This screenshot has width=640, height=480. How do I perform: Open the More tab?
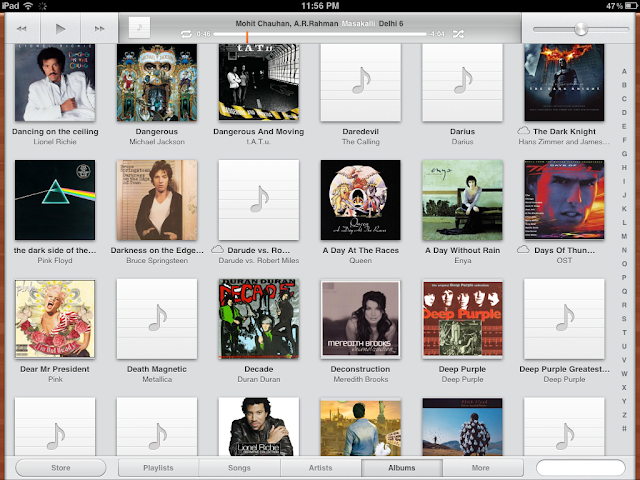coord(480,468)
